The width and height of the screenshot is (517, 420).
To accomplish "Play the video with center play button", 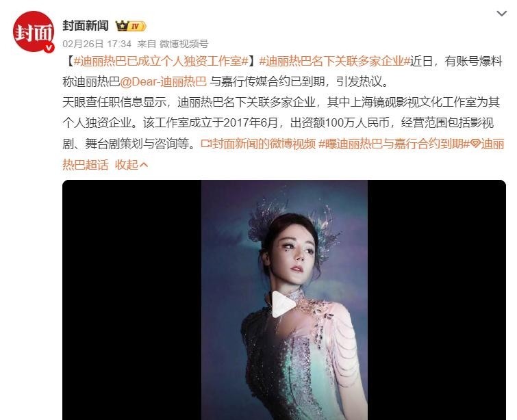I will point(283,304).
